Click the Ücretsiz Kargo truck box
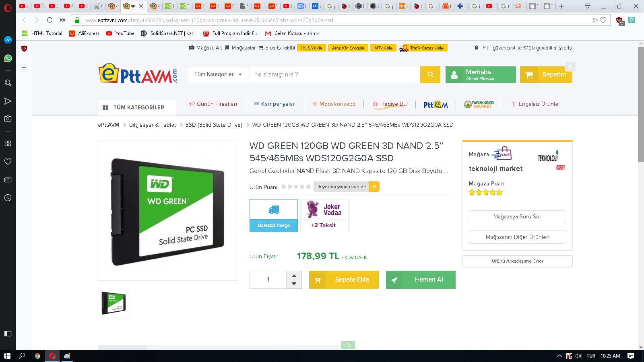Viewport: 644px width, 362px height. pyautogui.click(x=274, y=216)
